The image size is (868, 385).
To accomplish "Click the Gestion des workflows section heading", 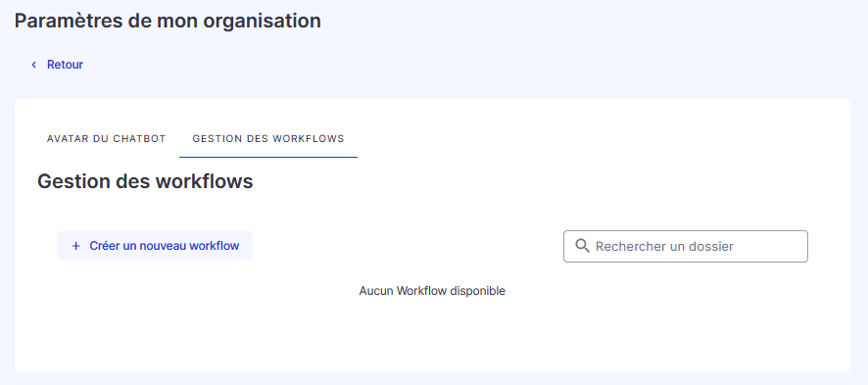I will pyautogui.click(x=145, y=181).
